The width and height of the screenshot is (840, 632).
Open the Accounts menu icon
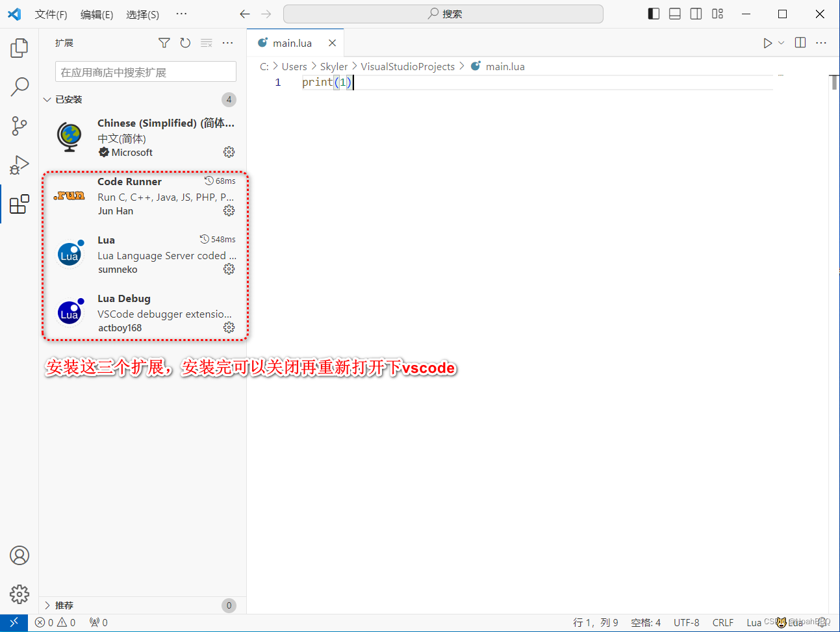[x=19, y=555]
